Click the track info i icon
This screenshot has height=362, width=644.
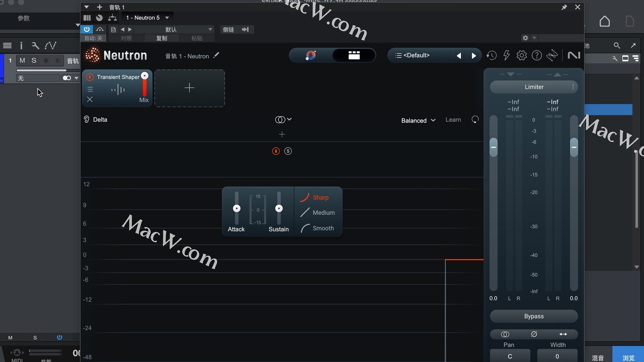click(21, 45)
